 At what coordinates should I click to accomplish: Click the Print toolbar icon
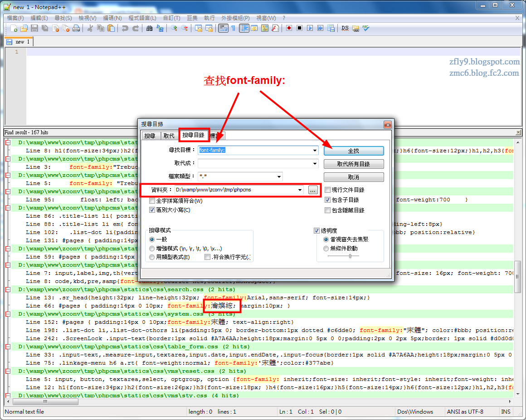click(76, 29)
